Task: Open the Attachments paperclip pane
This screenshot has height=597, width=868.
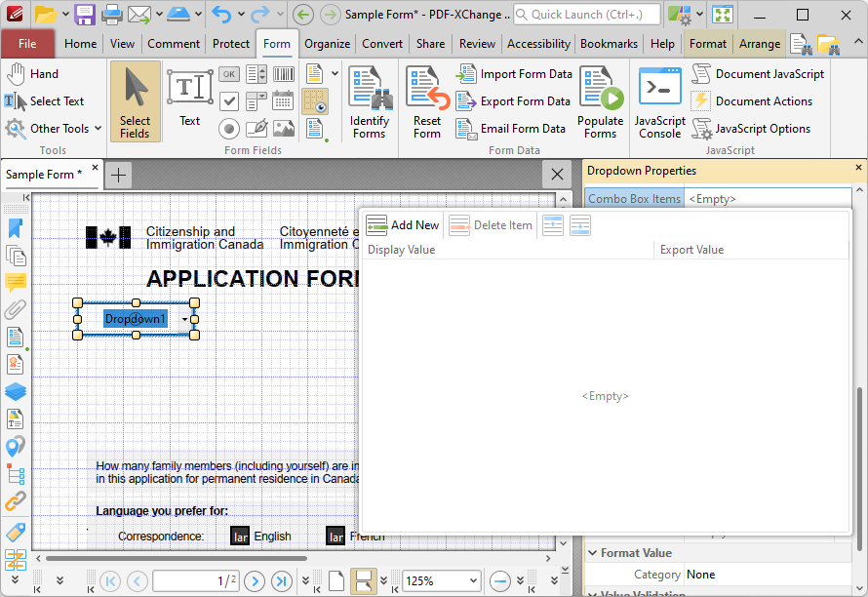Action: pyautogui.click(x=16, y=309)
